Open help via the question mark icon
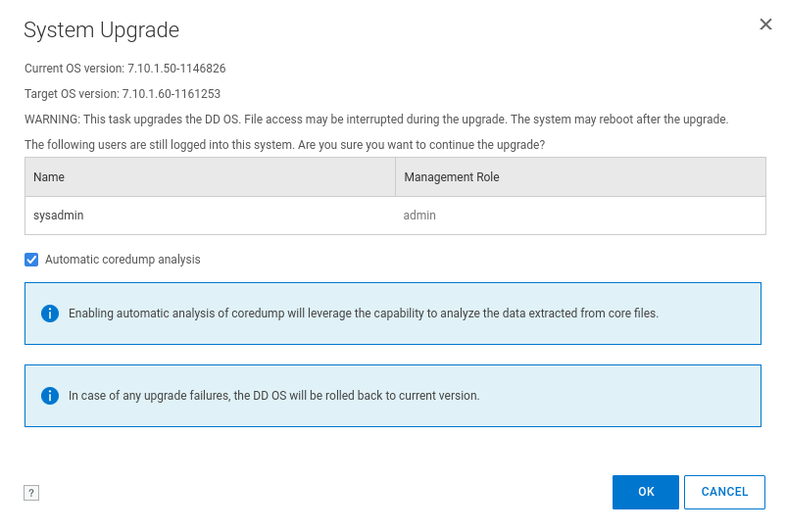The image size is (786, 532). coord(31,493)
